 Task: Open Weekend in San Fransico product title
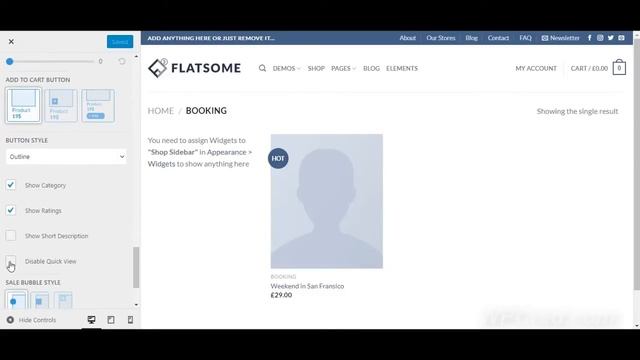(x=307, y=286)
